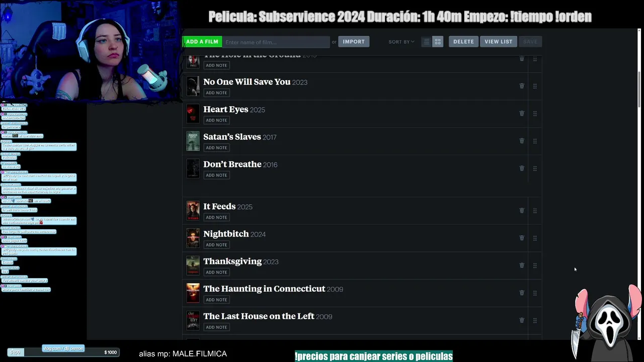
Task: Add note to Satan's Slaves
Action: pyautogui.click(x=216, y=147)
